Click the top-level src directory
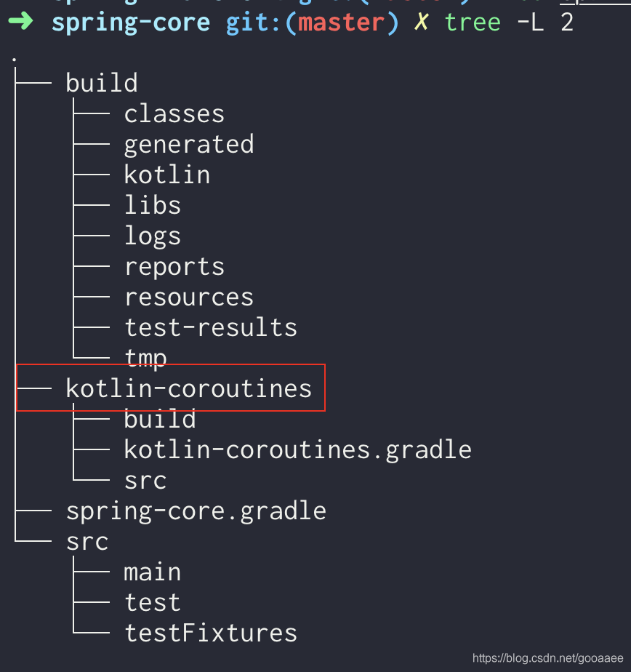This screenshot has height=672, width=631. click(x=87, y=541)
